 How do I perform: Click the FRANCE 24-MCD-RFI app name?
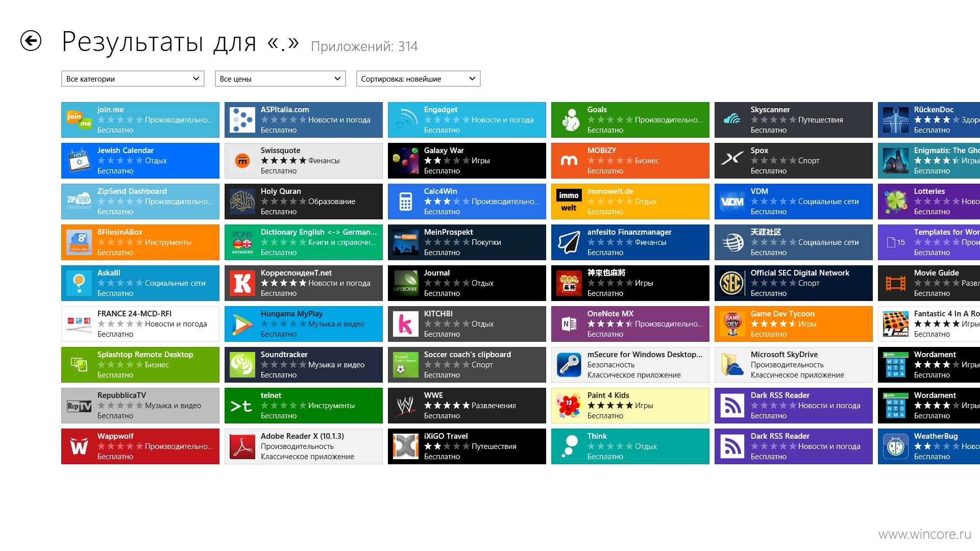(134, 314)
